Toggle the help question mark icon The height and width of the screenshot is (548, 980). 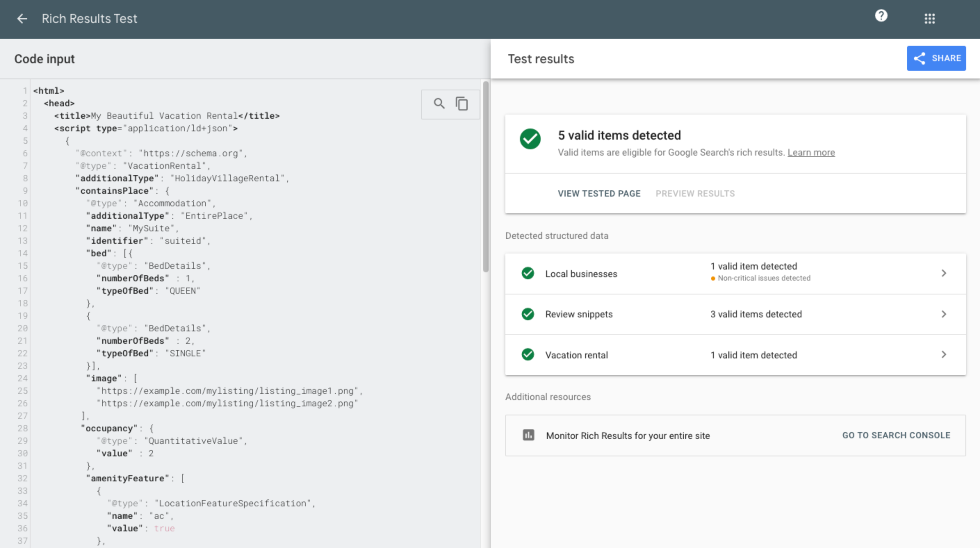click(x=880, y=18)
